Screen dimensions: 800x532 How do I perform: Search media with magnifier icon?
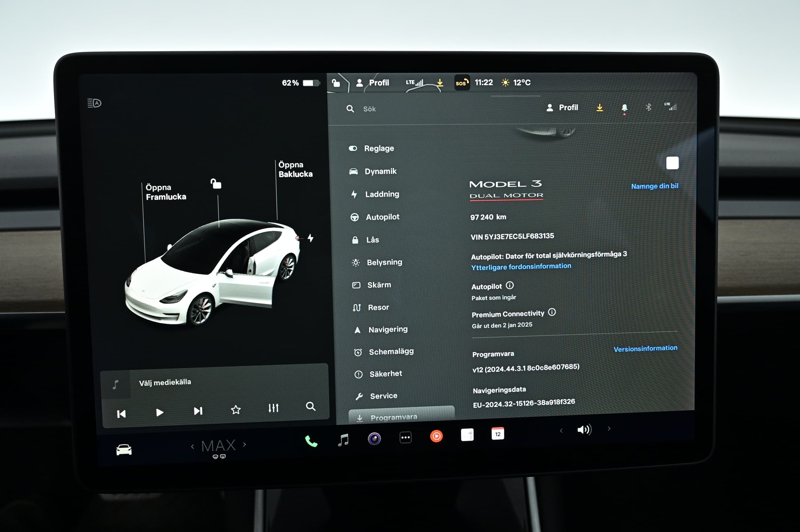(x=311, y=406)
